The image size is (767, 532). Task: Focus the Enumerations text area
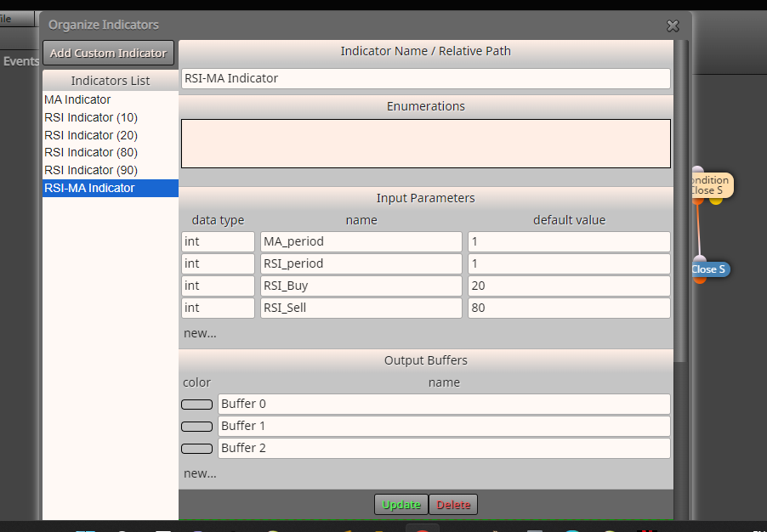pyautogui.click(x=425, y=144)
